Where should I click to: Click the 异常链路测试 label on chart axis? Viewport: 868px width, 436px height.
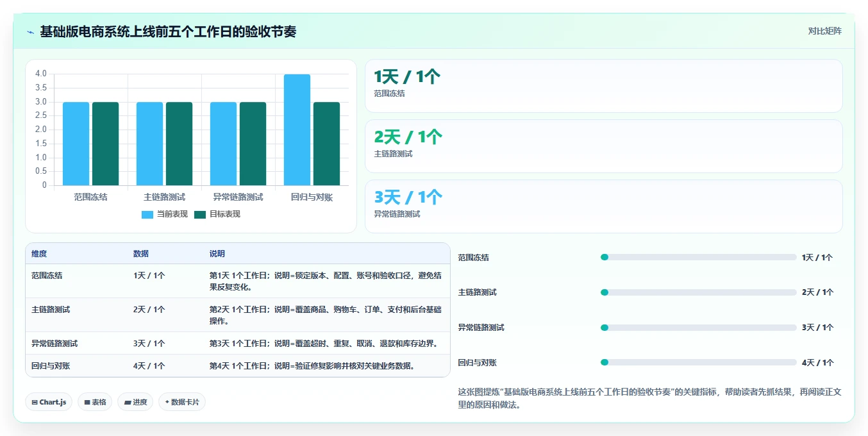click(x=238, y=197)
